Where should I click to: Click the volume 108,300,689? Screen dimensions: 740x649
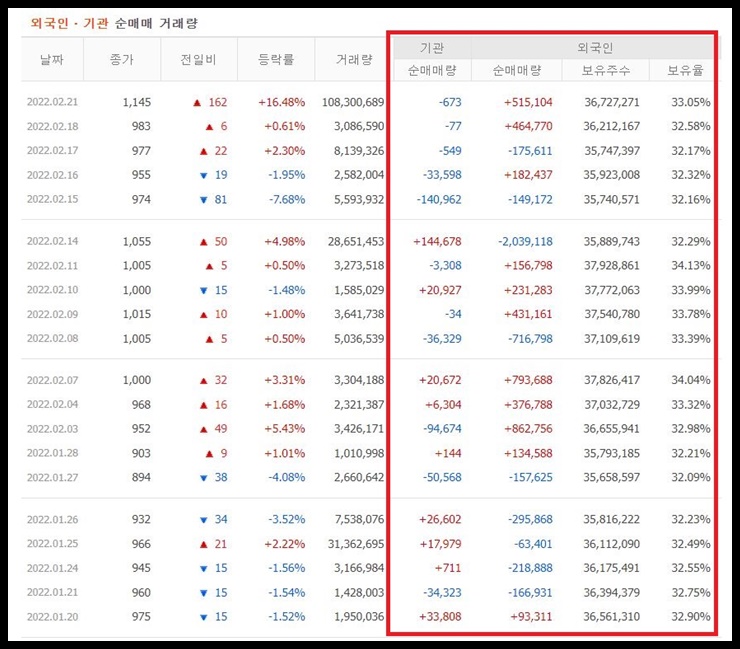click(353, 102)
